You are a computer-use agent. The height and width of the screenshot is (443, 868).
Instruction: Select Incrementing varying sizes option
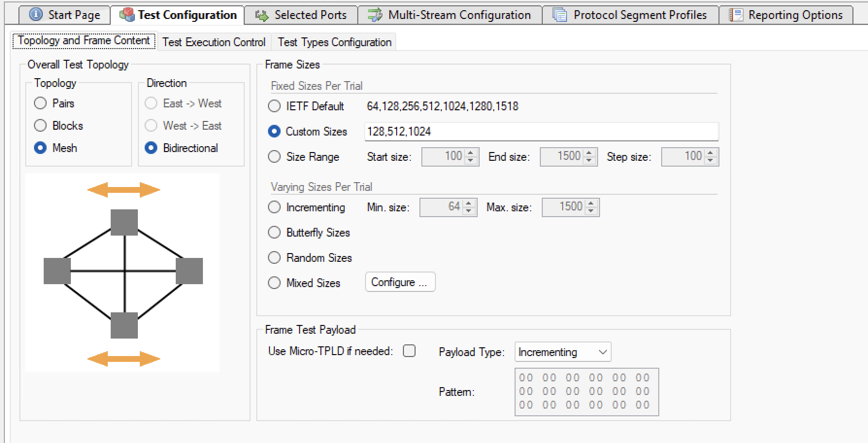click(274, 207)
